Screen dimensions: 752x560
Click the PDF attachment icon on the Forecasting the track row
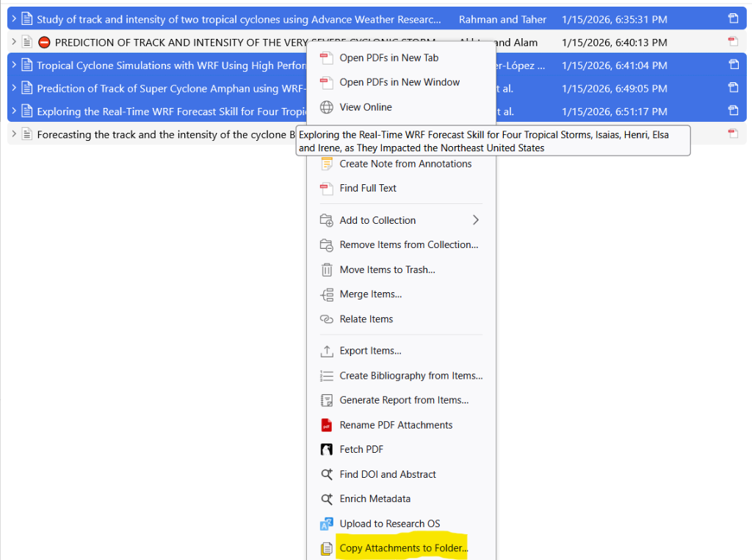(734, 134)
